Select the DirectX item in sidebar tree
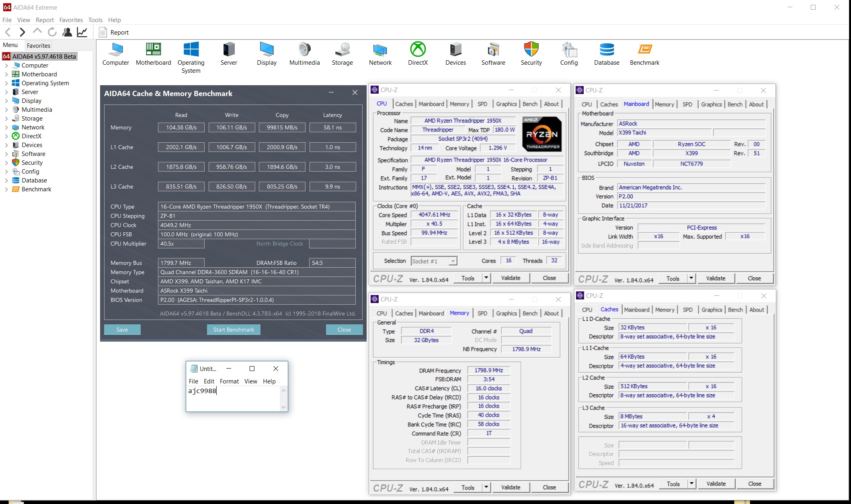Screen dimensions: 851x504 pos(31,136)
